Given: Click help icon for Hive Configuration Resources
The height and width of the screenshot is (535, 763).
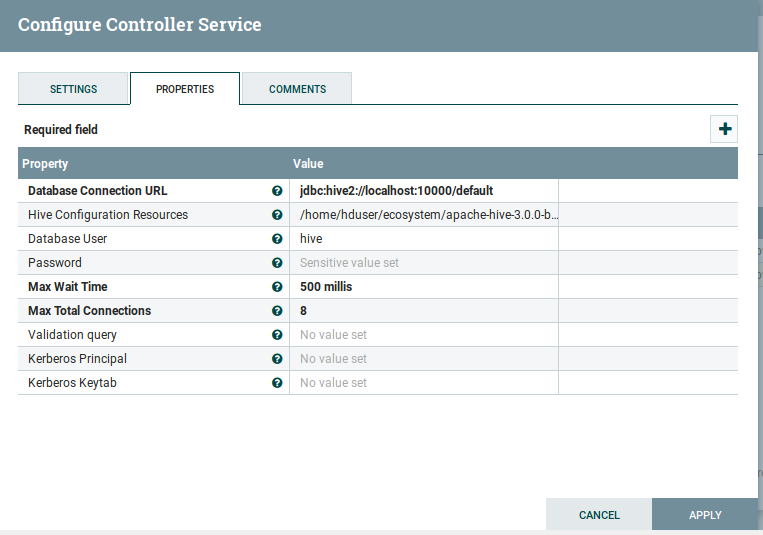Looking at the screenshot, I should (x=277, y=215).
